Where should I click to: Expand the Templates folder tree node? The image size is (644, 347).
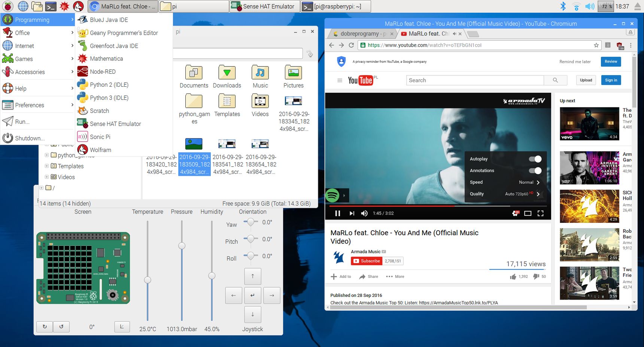coord(46,166)
